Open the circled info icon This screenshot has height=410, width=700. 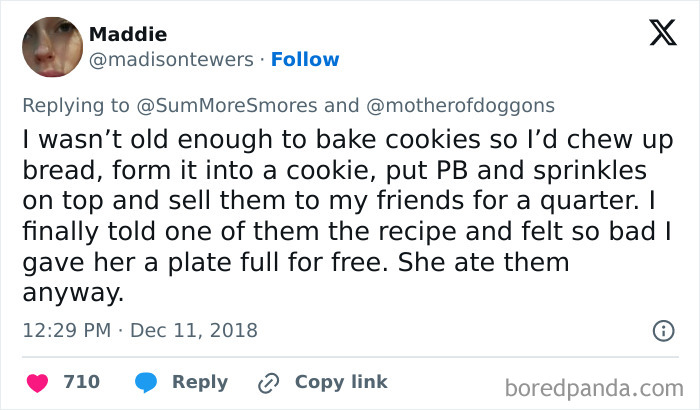click(662, 330)
